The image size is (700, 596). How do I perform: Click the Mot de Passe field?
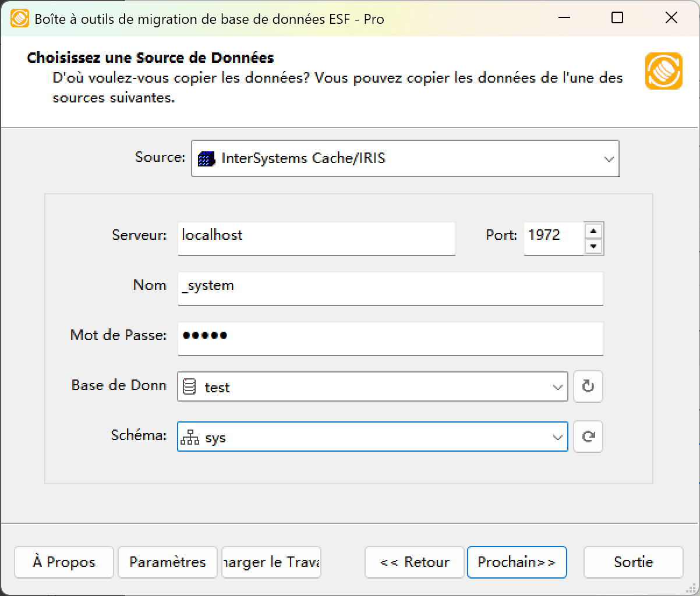390,339
